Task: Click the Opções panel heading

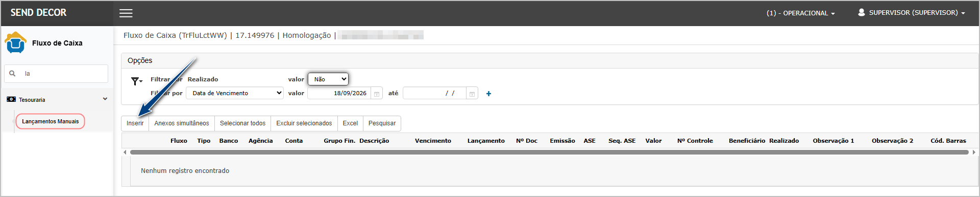Action: tap(140, 60)
